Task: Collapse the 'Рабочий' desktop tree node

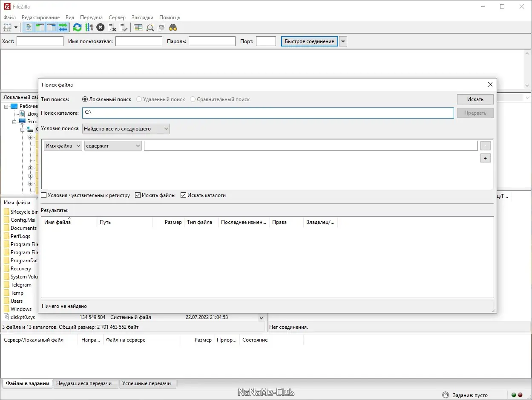Action: 6,106
